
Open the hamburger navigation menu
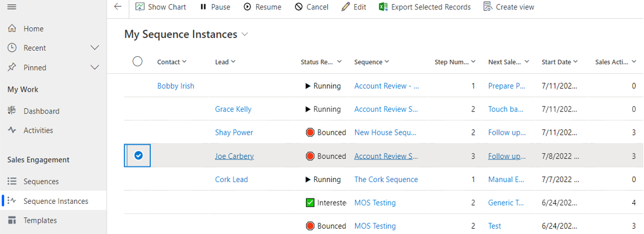(12, 7)
